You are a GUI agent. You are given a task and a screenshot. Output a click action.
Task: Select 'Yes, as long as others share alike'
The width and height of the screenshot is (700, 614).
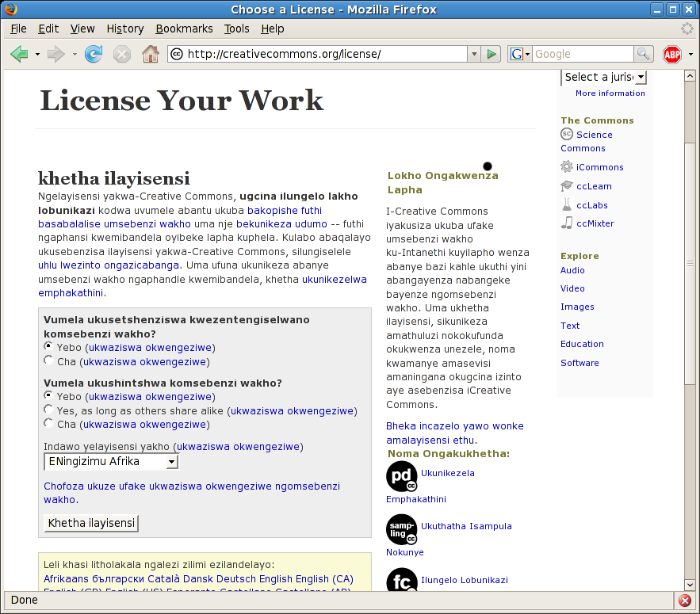[x=48, y=409]
